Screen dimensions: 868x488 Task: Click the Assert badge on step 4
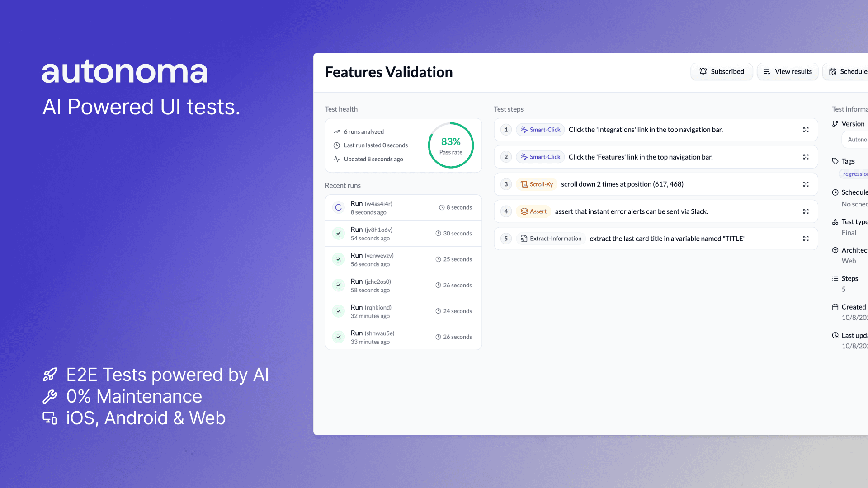(533, 211)
